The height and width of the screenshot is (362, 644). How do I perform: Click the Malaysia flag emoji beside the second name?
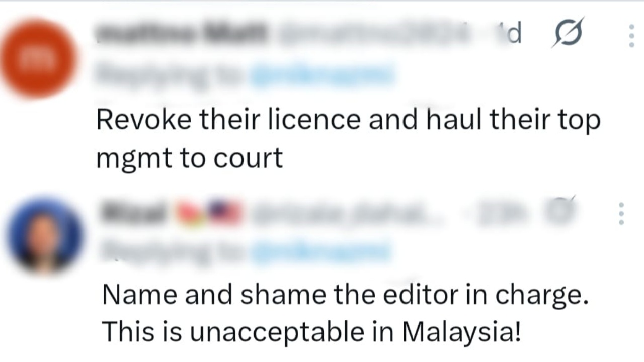(x=225, y=212)
